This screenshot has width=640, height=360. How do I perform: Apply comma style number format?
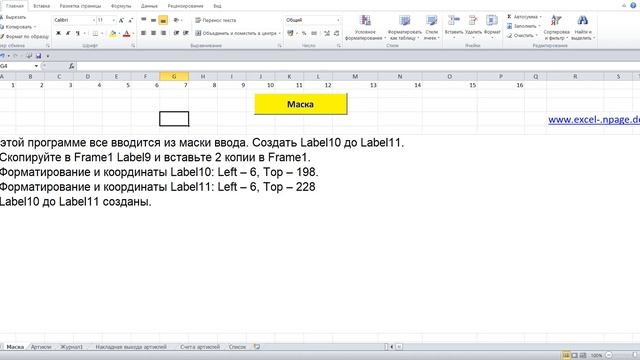click(x=314, y=33)
